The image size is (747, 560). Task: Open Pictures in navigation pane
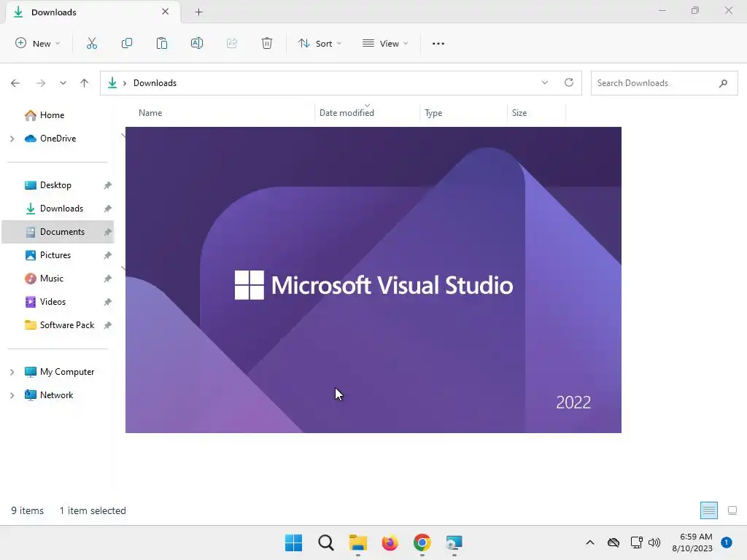tap(55, 255)
